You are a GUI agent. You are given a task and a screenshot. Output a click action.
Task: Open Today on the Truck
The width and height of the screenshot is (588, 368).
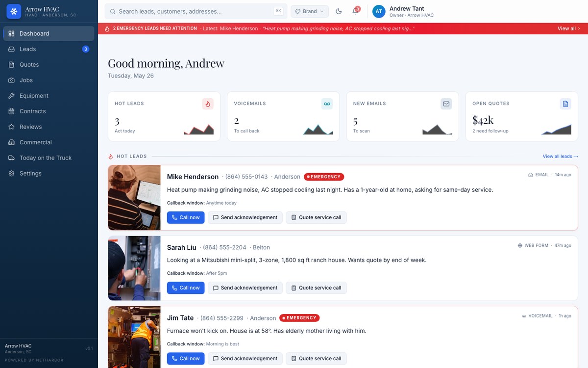click(49, 158)
